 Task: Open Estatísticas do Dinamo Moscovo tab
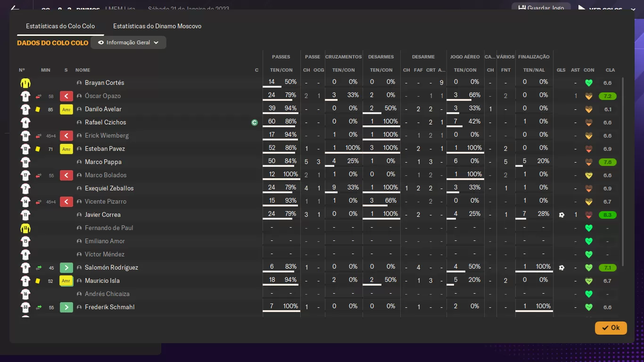click(157, 26)
